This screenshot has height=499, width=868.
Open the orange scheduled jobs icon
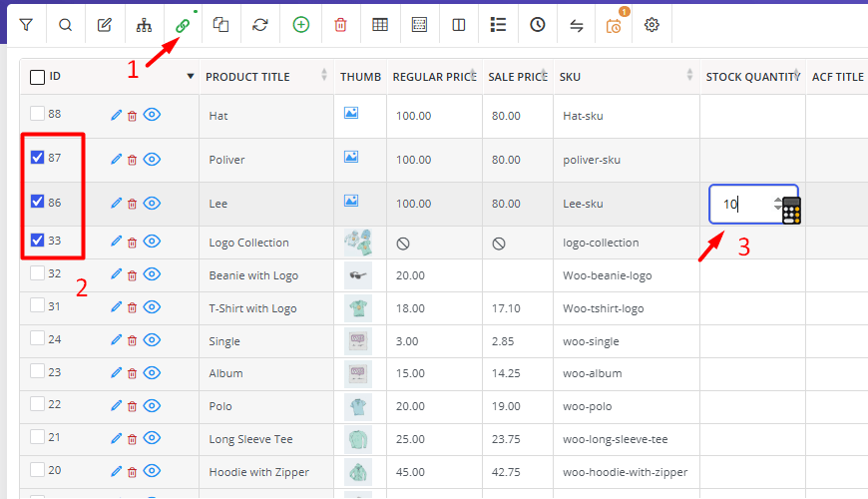coord(614,26)
